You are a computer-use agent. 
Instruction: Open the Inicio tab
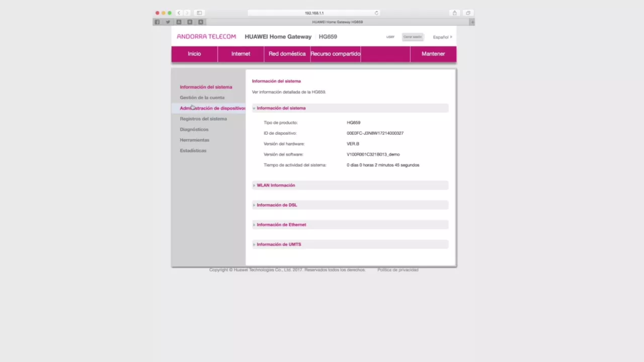[x=194, y=54]
